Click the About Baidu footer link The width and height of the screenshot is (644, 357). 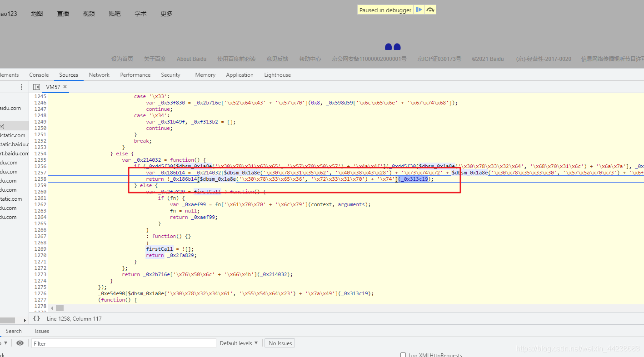[191, 59]
